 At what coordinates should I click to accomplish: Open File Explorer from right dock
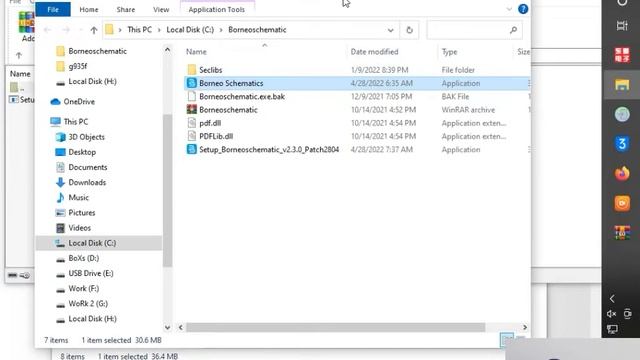pos(622,84)
